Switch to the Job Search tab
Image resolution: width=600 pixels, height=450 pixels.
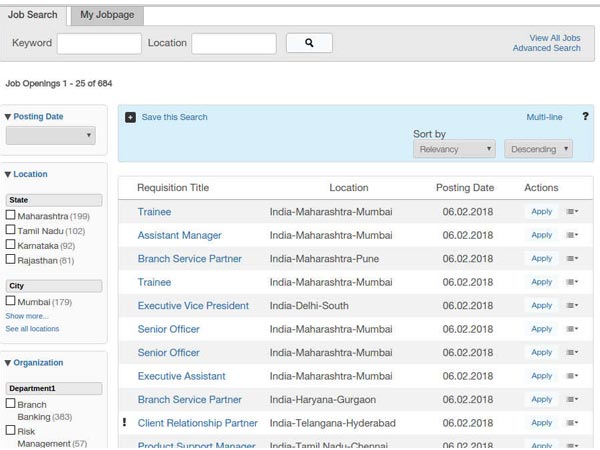pos(33,15)
